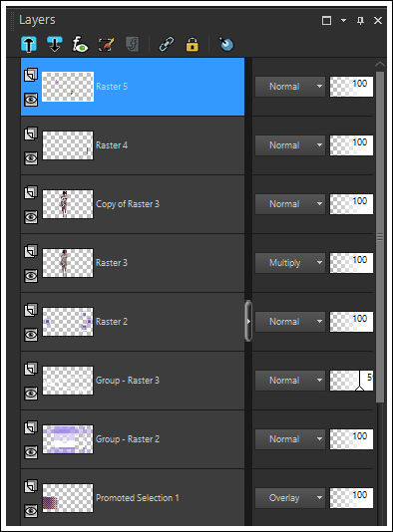
Task: Select the Raster 4 layer name
Action: 112,145
